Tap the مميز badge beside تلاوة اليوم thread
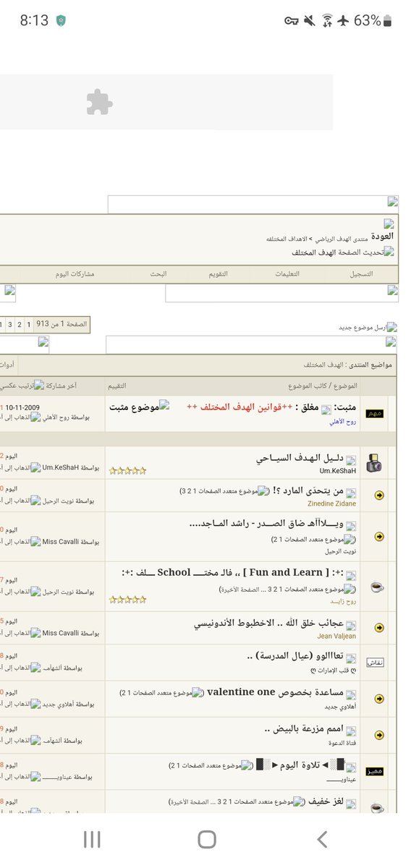 coord(376,772)
